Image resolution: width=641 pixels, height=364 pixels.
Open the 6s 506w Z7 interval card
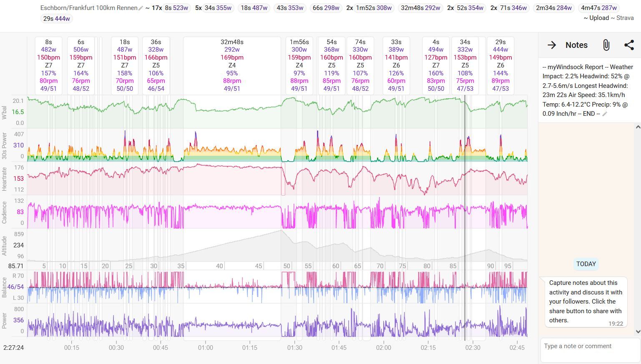coord(81,65)
